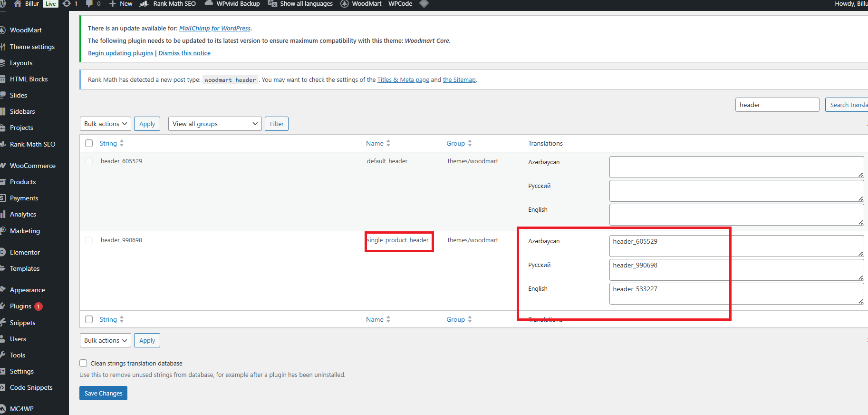Viewport: 868px width, 415px height.
Task: Click the diamond icon after WPCode
Action: point(424,4)
